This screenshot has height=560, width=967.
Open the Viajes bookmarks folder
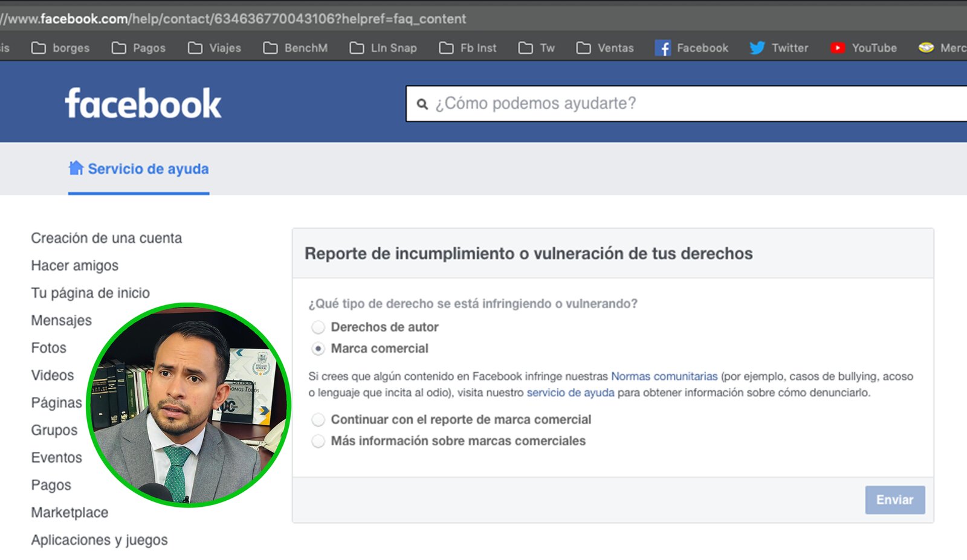pyautogui.click(x=215, y=48)
